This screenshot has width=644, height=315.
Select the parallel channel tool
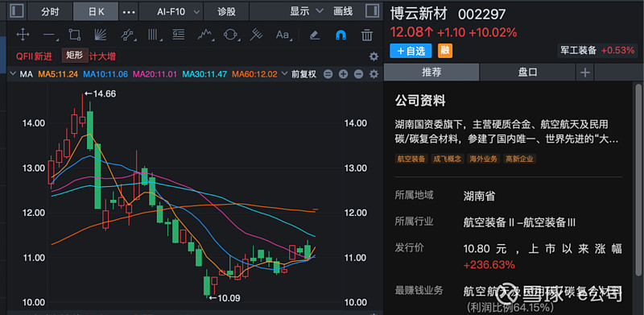click(129, 35)
